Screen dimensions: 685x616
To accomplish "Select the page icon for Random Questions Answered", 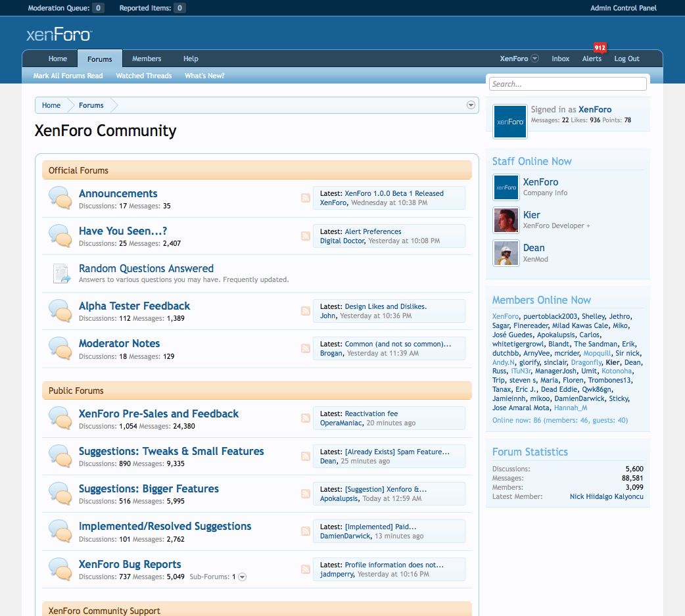I will coord(61,273).
